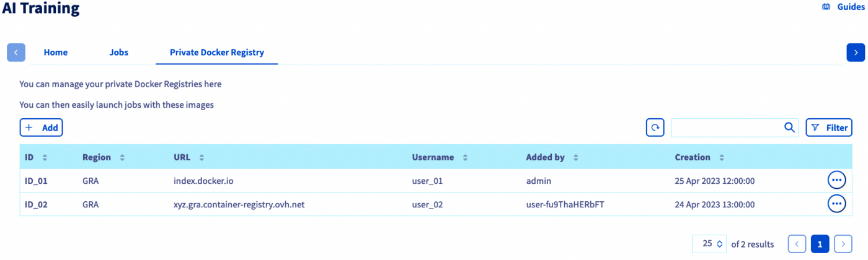
Task: Switch to the Jobs tab
Action: (118, 53)
